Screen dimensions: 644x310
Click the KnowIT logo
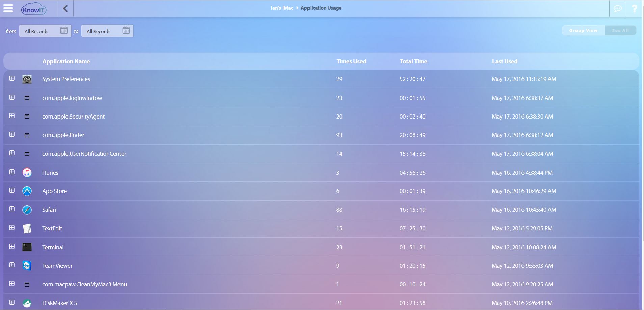coord(34,9)
